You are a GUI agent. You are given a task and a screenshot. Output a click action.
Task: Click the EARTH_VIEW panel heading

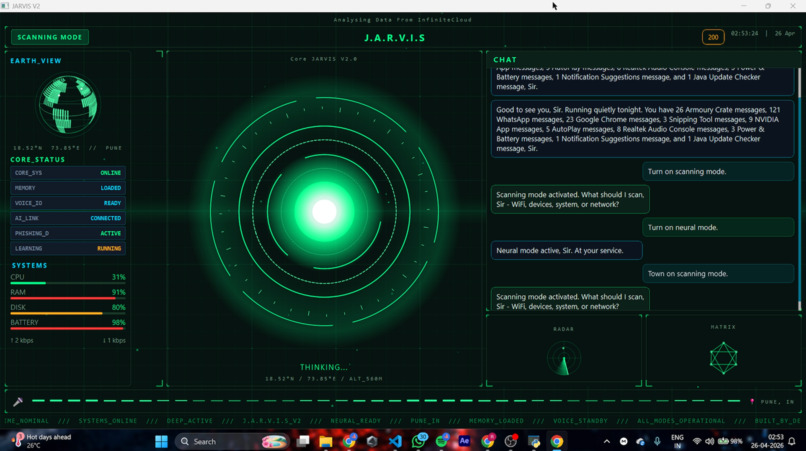click(x=36, y=61)
